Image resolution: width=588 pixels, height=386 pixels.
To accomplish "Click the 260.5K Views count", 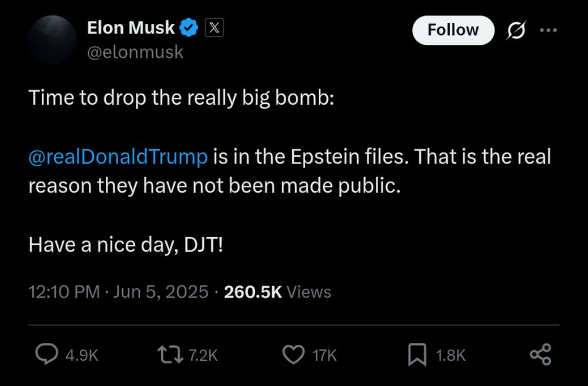I will coord(278,292).
